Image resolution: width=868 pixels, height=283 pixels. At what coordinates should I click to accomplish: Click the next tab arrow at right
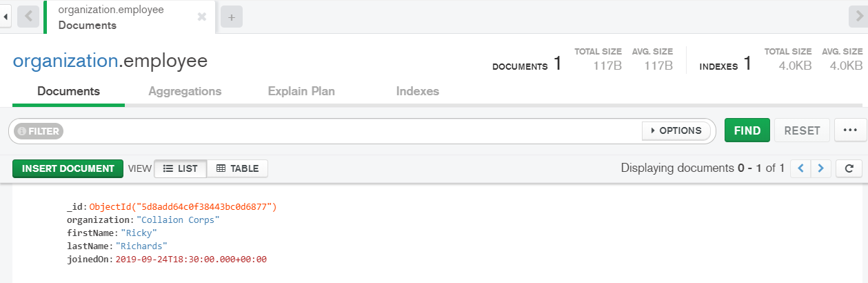(x=858, y=17)
